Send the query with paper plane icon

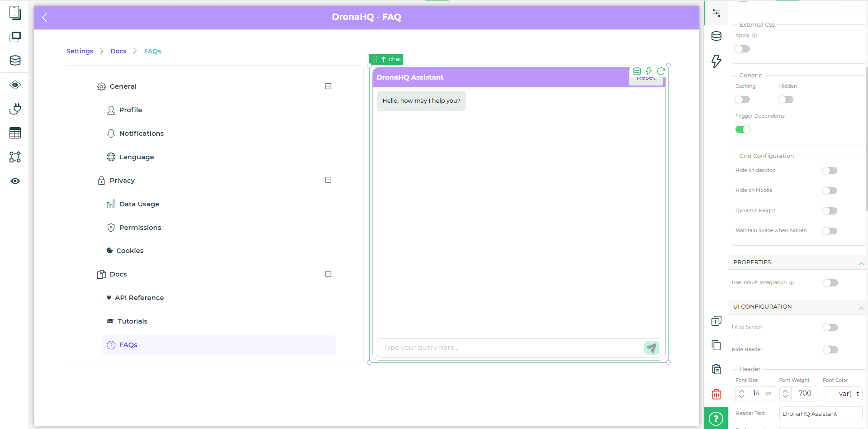(x=652, y=348)
